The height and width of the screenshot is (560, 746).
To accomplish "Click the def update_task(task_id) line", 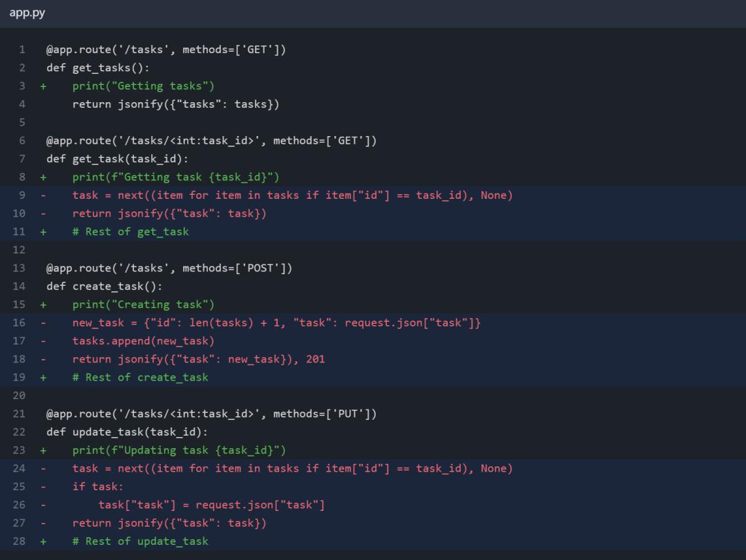I will point(126,432).
